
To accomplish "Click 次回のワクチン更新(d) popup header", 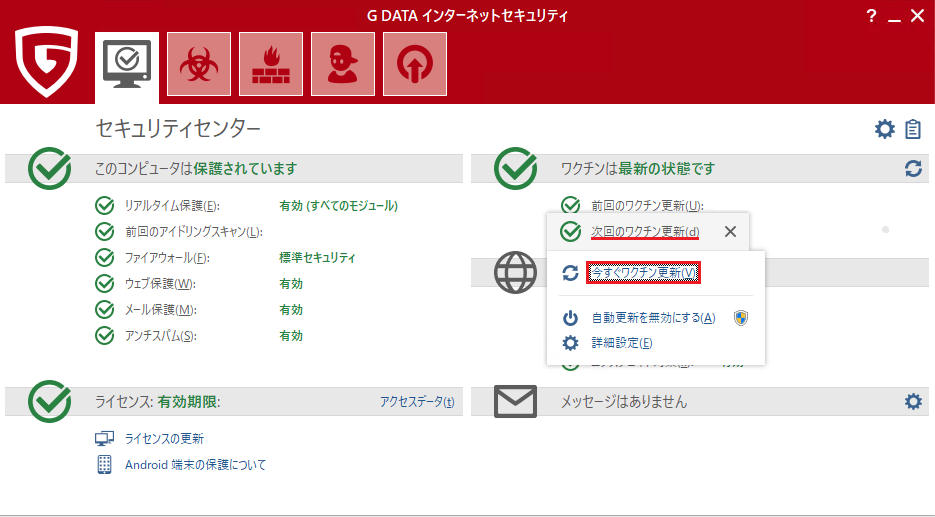I will click(x=645, y=231).
